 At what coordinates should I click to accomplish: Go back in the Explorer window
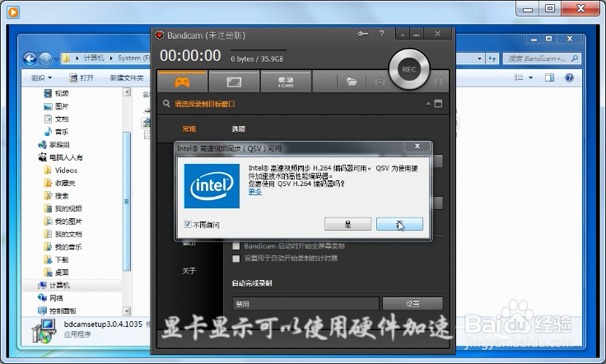click(x=30, y=58)
